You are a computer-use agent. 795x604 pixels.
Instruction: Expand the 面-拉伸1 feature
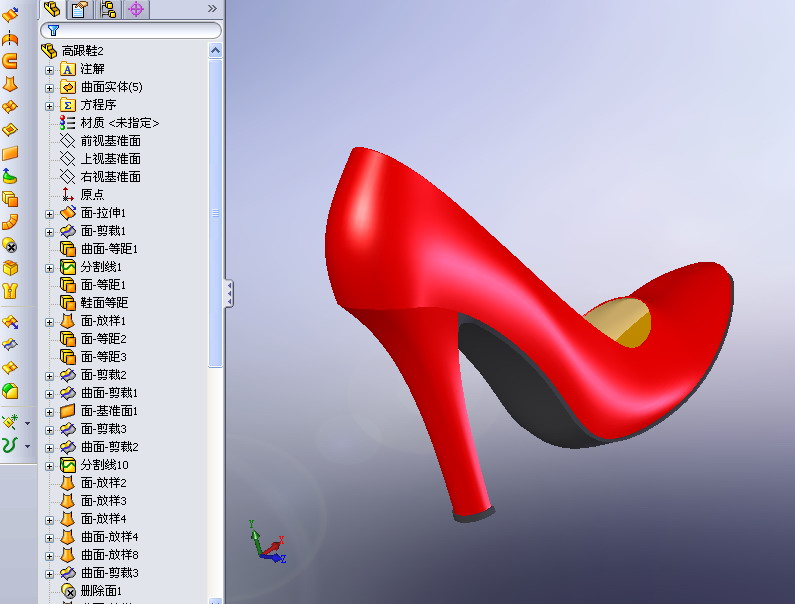pos(49,214)
